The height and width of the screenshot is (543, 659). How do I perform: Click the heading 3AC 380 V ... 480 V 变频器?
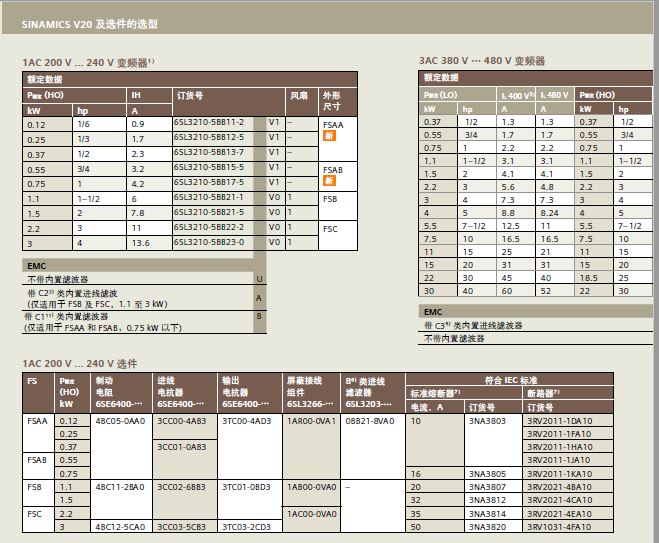click(x=482, y=61)
